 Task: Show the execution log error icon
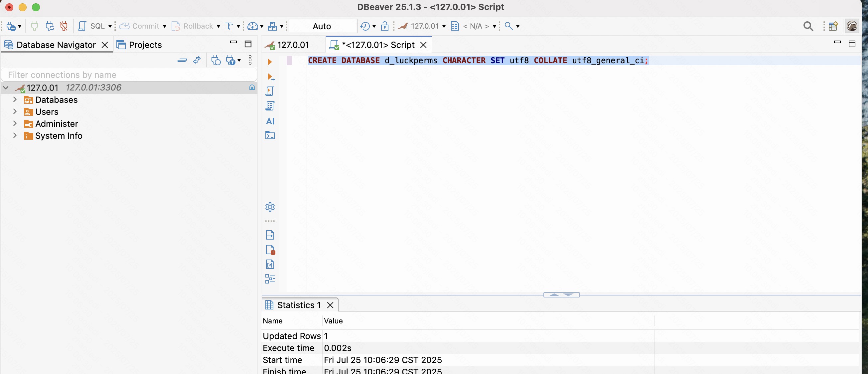(x=270, y=250)
